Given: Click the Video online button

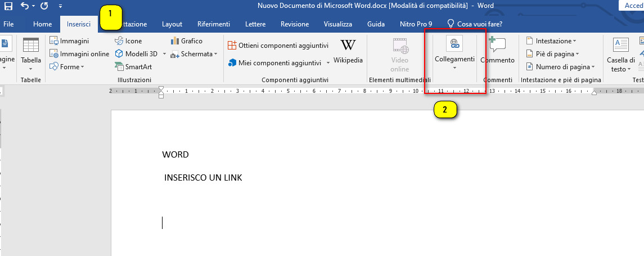Looking at the screenshot, I should pyautogui.click(x=400, y=55).
